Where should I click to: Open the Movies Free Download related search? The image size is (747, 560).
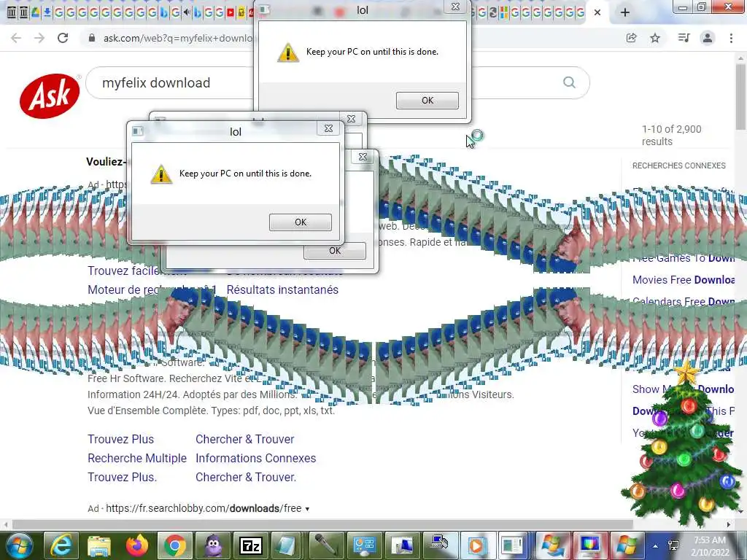(683, 279)
